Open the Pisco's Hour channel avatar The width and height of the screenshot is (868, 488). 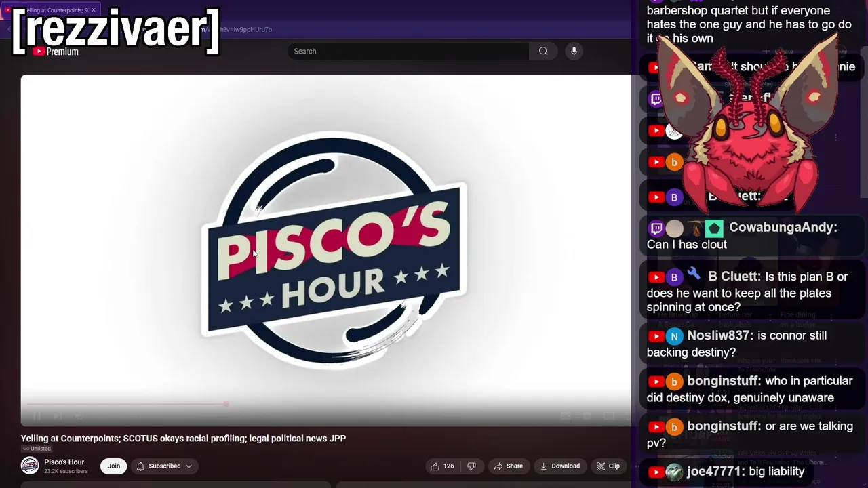point(30,466)
